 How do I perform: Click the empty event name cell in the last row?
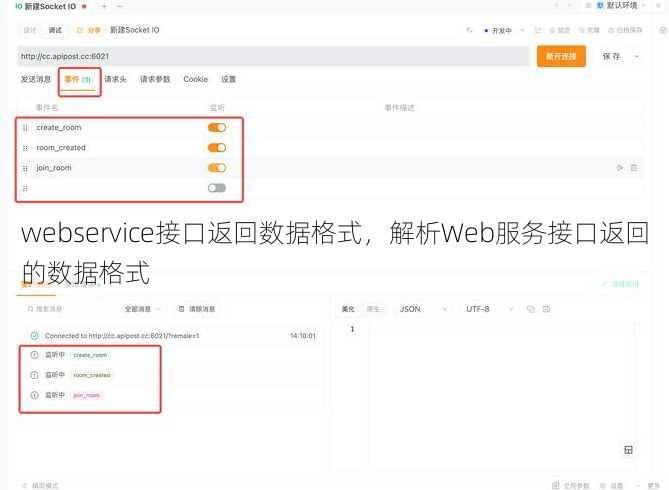coord(117,188)
